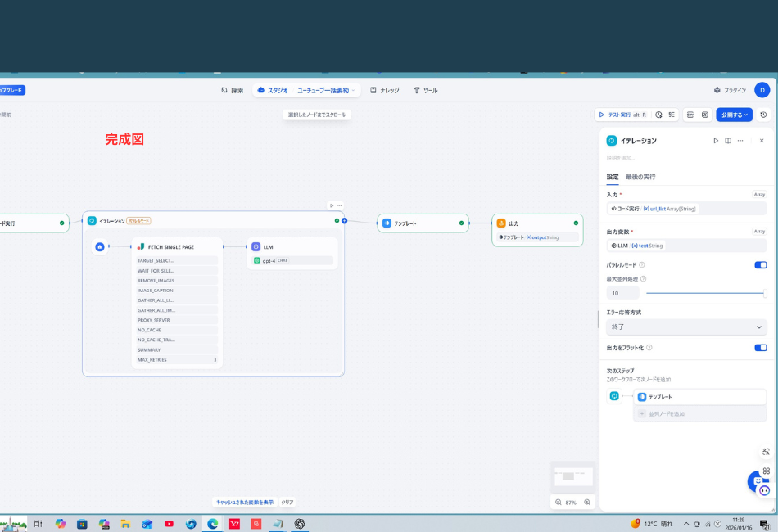Open iteration panel more options menu
Screen dimensions: 778x532
[740, 141]
